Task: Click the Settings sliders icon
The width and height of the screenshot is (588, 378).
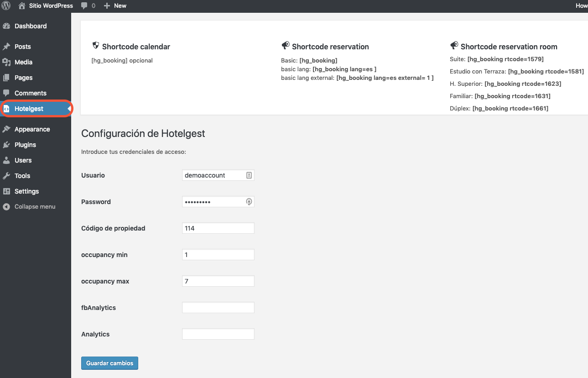Action: coord(6,191)
